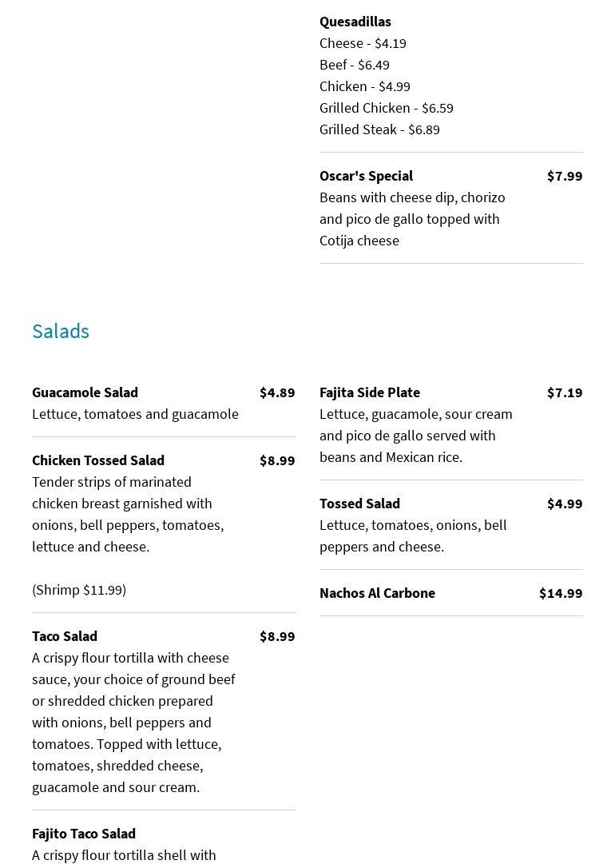Click the Taco Salad $8.99 price
Viewport: 615px width, 868px height.
pos(276,636)
